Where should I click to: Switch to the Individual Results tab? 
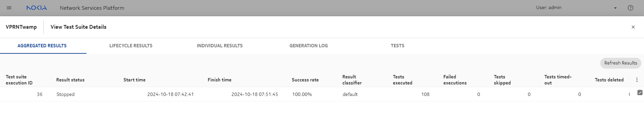point(220,46)
